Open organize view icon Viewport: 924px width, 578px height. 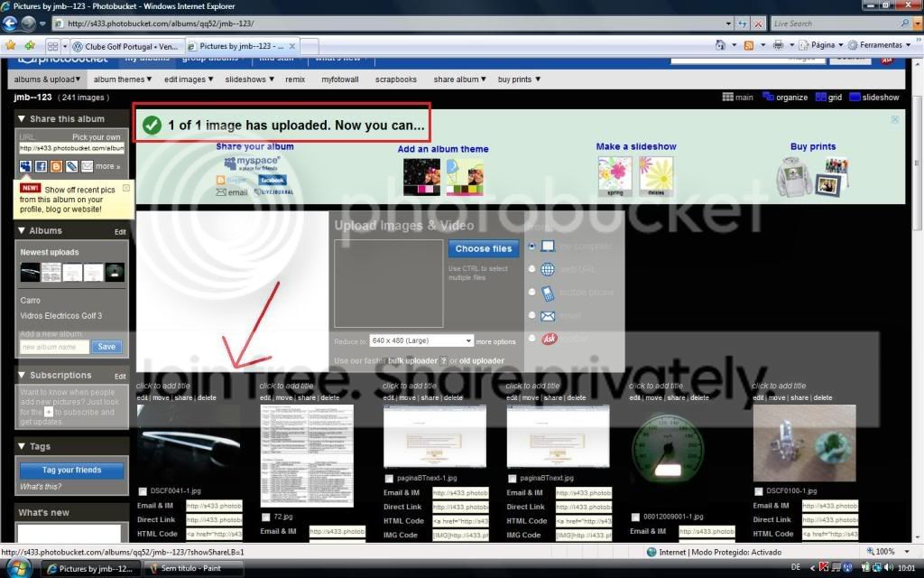[768, 98]
